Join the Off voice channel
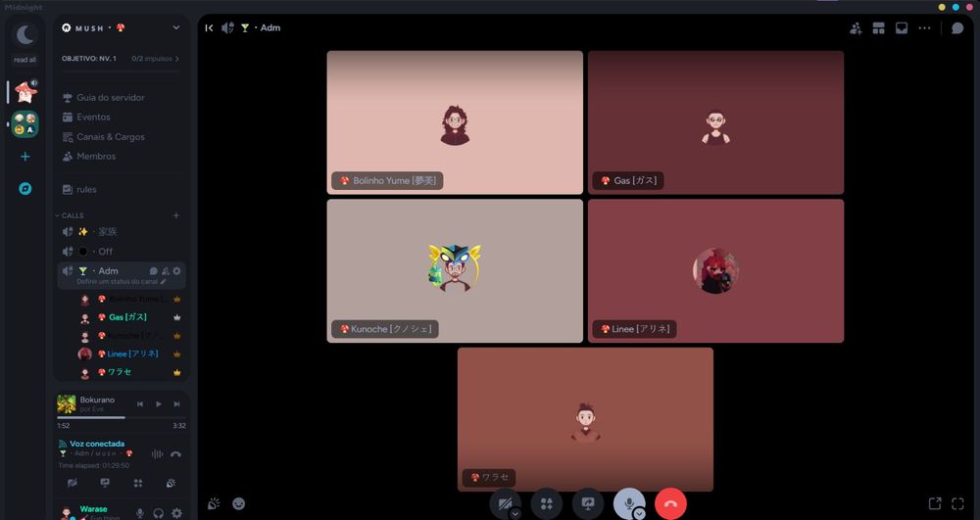980x520 pixels. coord(121,252)
